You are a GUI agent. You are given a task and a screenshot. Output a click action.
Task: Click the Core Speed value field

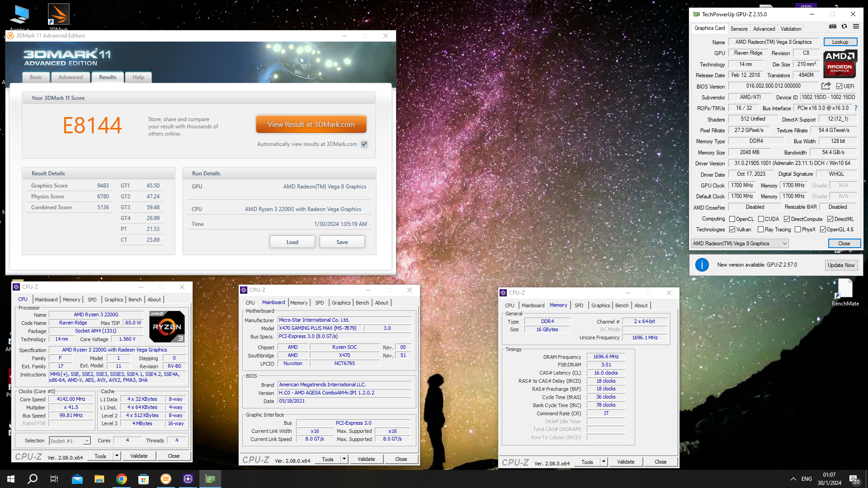click(71, 399)
